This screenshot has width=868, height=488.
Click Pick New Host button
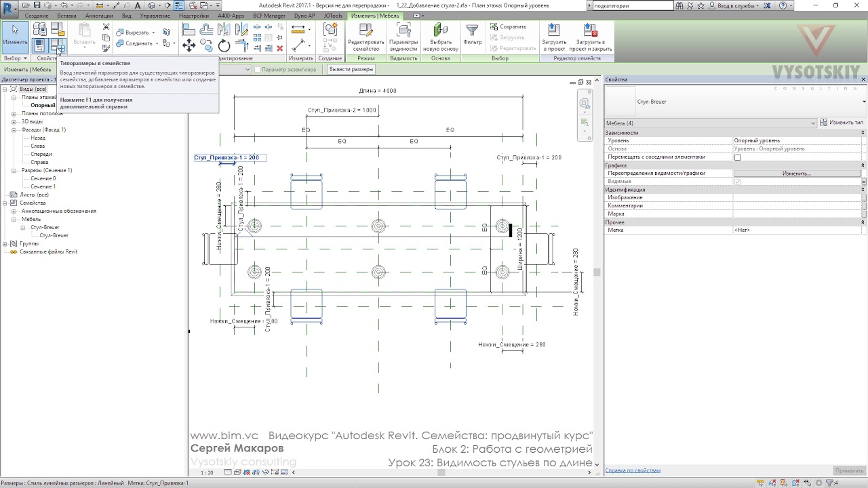click(x=440, y=37)
